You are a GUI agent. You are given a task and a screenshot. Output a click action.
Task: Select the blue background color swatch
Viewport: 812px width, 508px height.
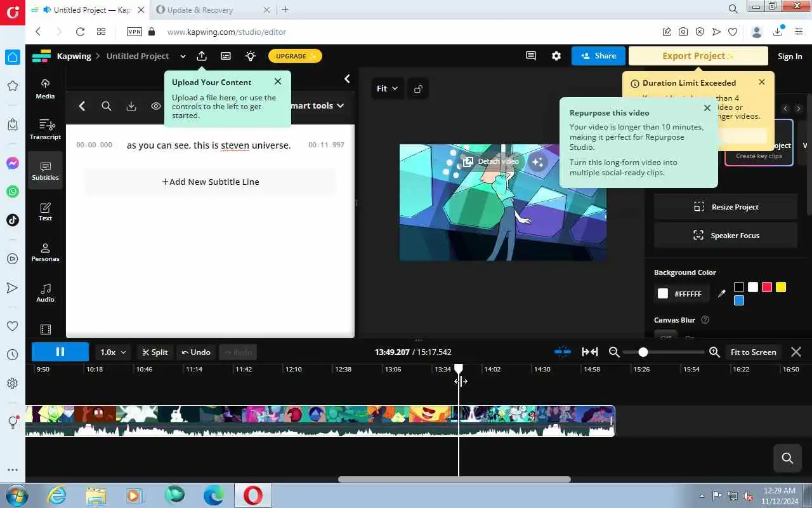(x=739, y=300)
